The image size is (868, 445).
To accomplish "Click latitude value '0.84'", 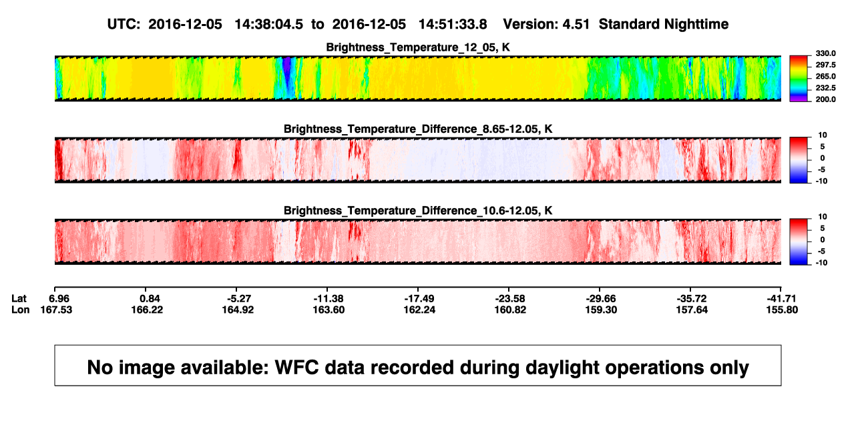I will [151, 298].
